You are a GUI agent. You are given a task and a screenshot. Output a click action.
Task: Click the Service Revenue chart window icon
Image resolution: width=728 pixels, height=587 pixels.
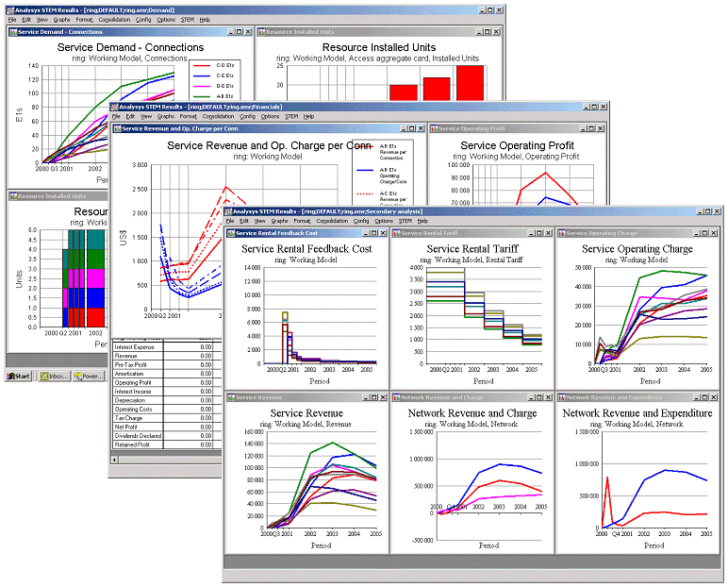230,397
